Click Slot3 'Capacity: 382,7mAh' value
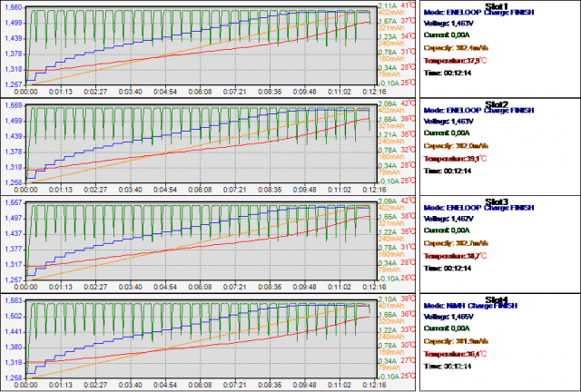This screenshot has width=581, height=392. click(456, 243)
